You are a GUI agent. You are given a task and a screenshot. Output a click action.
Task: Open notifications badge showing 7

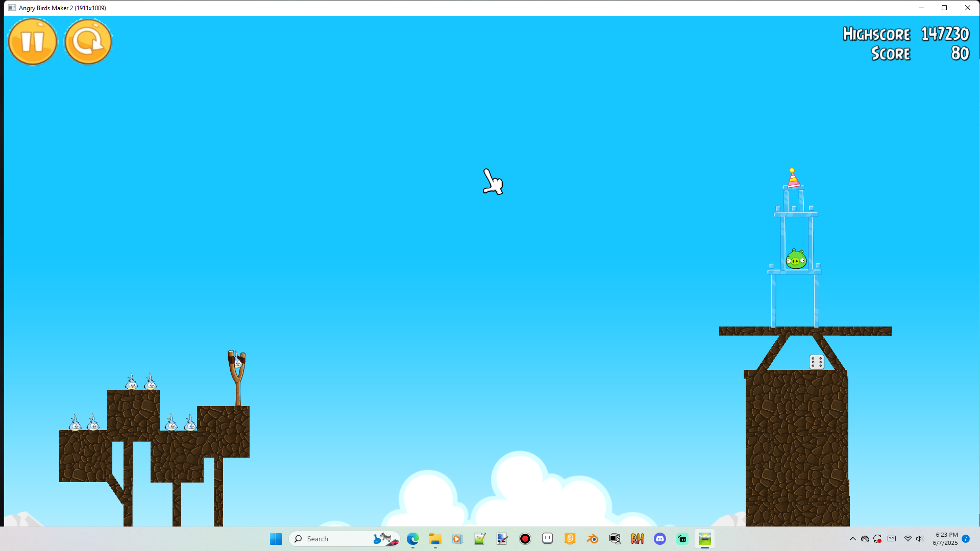coord(966,539)
